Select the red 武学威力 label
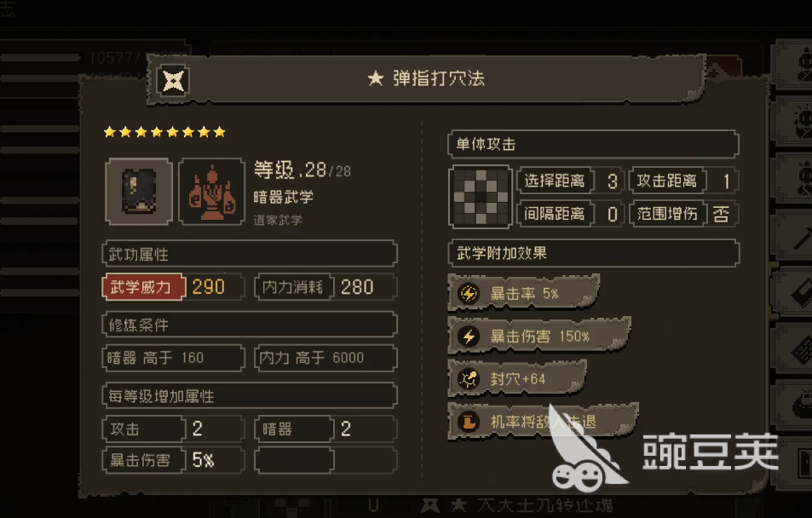This screenshot has width=812, height=518. [x=143, y=287]
